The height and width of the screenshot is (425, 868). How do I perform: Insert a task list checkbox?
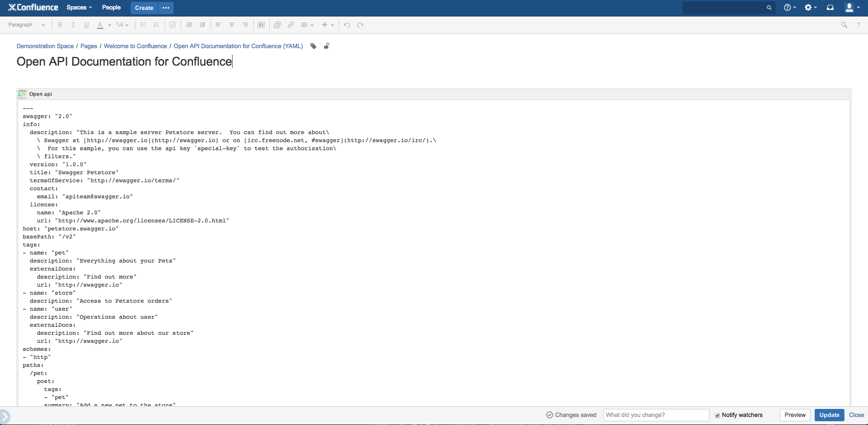point(173,25)
